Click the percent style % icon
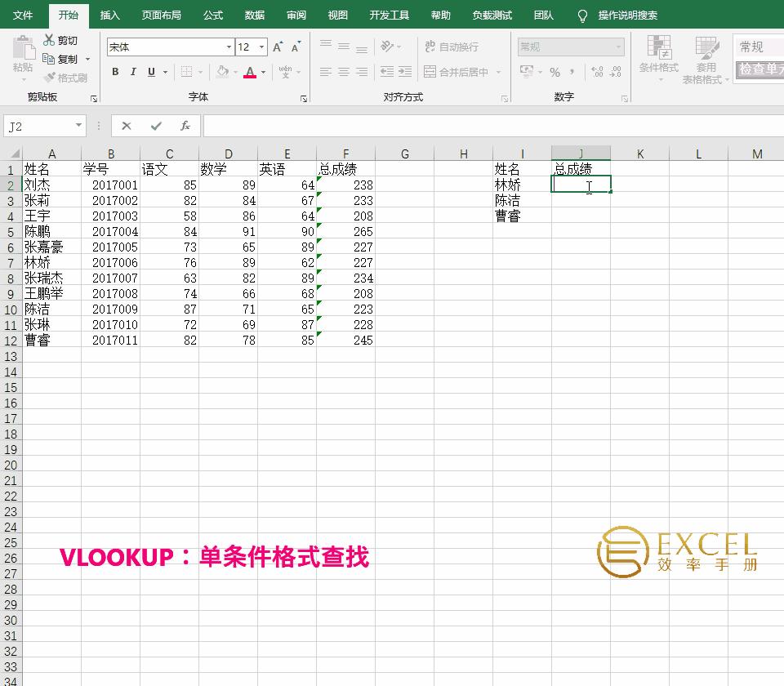Screen dimensions: 784x686 coord(554,71)
